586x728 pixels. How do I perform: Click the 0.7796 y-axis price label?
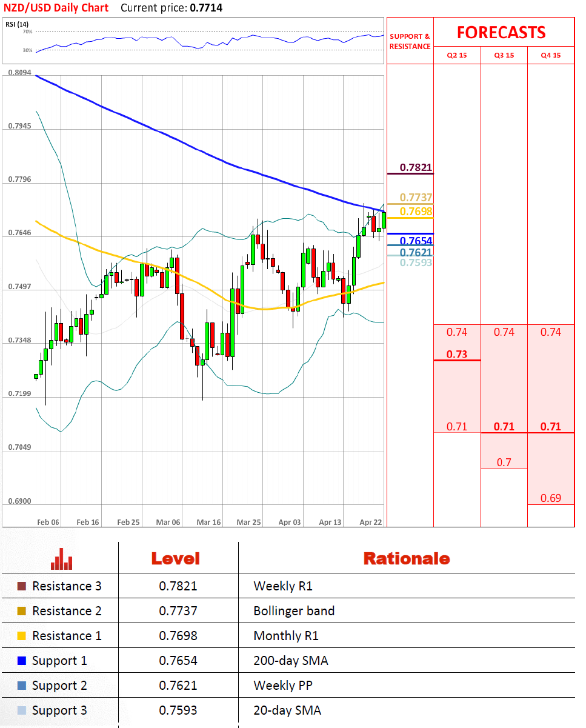point(19,180)
